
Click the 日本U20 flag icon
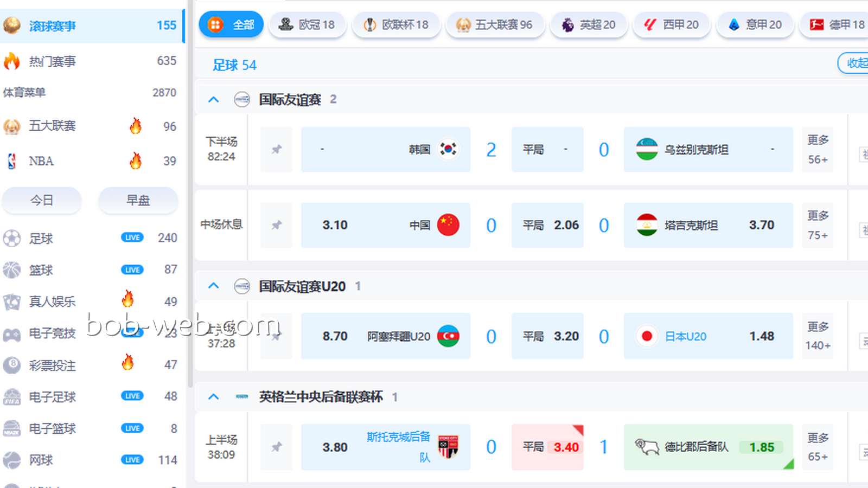coord(647,336)
